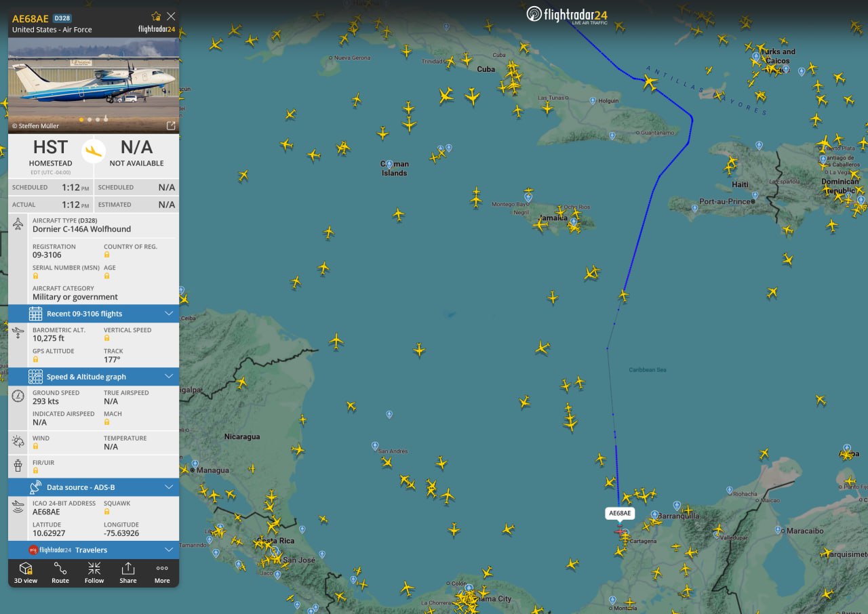Select the second photo carousel dot
The width and height of the screenshot is (868, 614).
[90, 119]
